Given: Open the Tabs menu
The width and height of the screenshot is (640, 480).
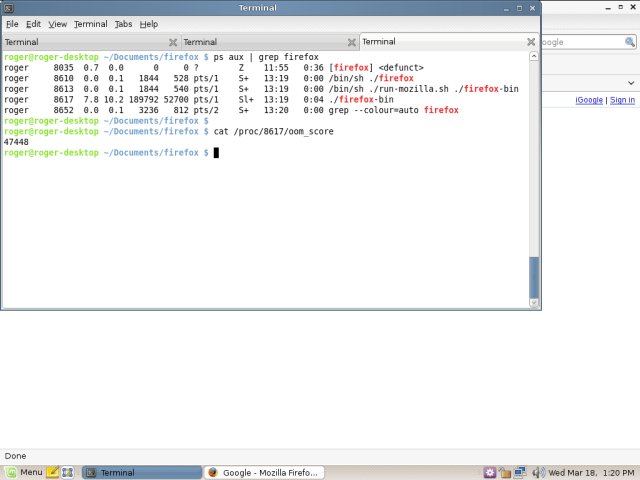Looking at the screenshot, I should coord(123,23).
